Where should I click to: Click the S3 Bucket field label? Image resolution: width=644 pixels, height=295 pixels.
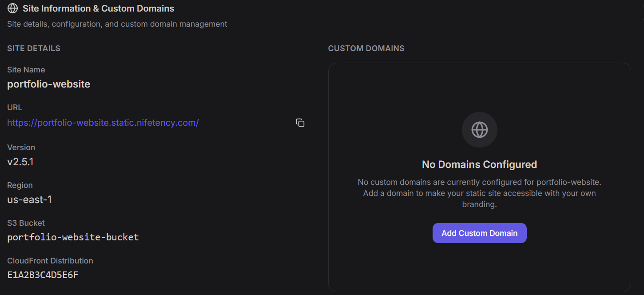[x=26, y=223]
